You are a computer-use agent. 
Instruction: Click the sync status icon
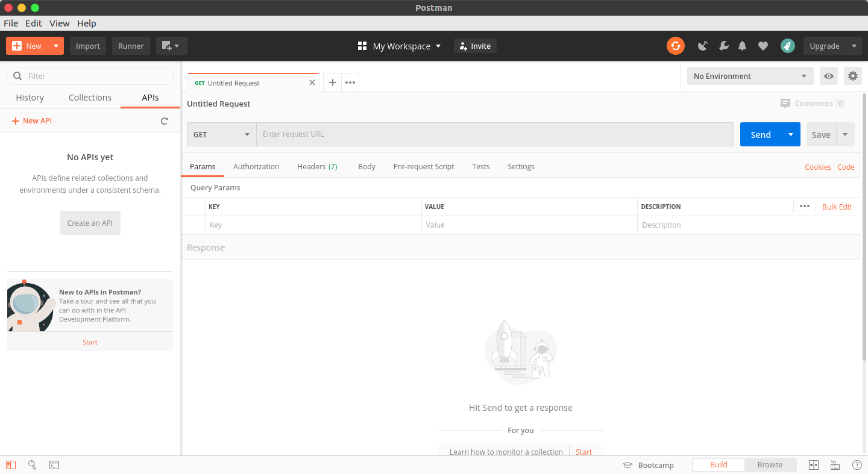(x=675, y=46)
